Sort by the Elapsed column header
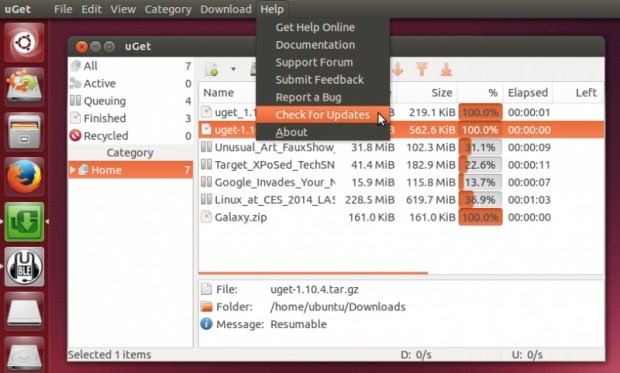The image size is (620, 373). point(528,93)
